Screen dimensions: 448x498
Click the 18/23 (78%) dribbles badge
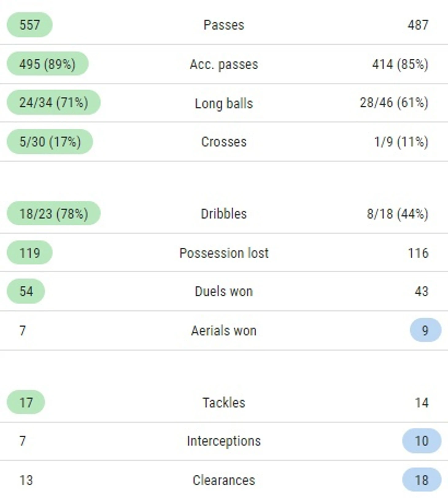[54, 213]
